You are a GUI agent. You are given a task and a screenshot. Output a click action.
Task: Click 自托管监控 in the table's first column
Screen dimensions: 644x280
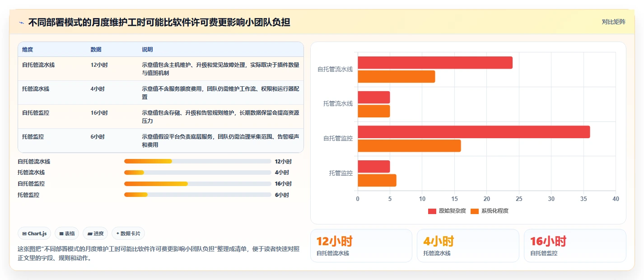click(x=36, y=112)
